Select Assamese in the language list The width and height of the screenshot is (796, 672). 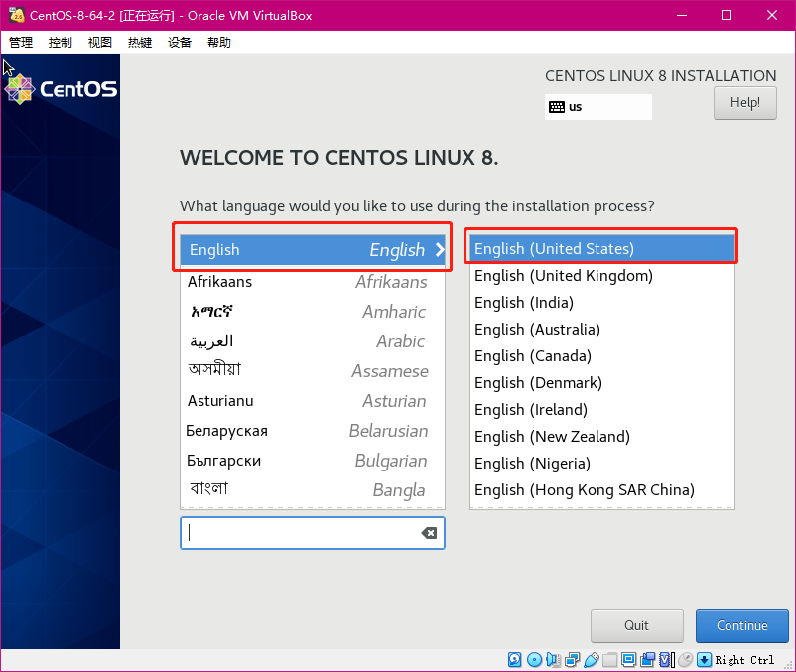[313, 371]
